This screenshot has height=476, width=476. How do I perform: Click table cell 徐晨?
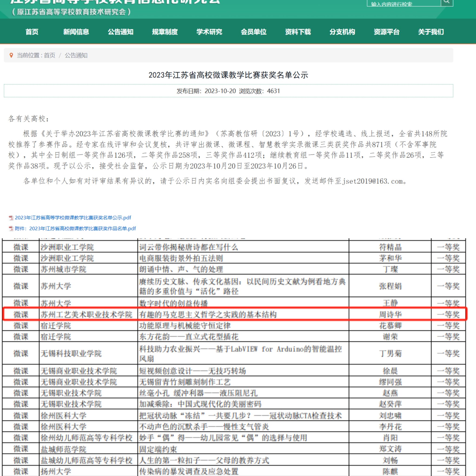tap(390, 371)
